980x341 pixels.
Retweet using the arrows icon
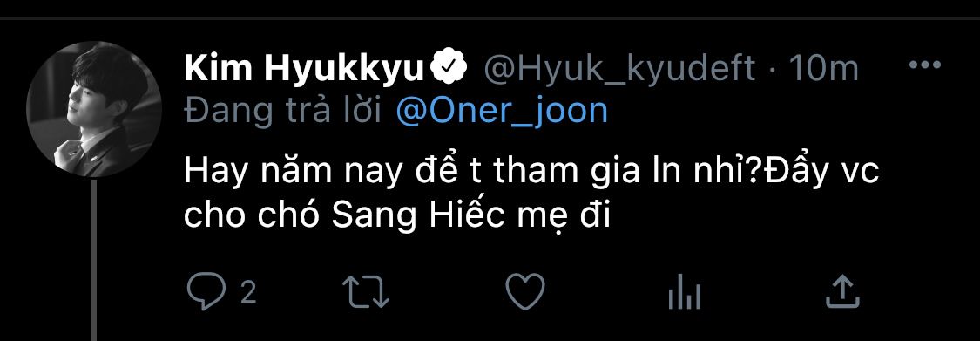366,293
